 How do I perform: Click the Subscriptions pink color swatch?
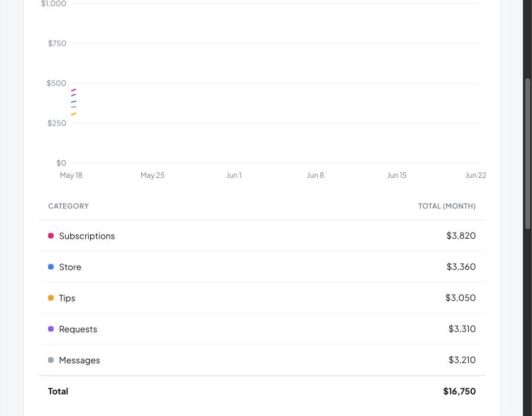[x=51, y=236]
